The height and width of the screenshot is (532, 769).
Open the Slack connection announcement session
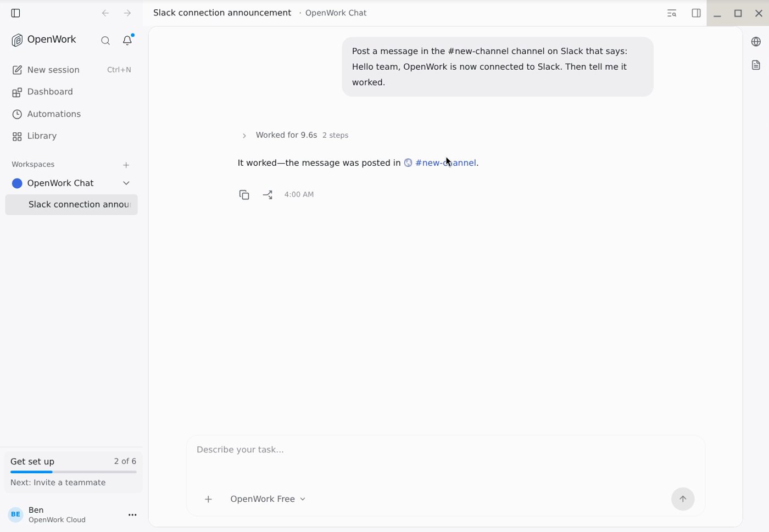pyautogui.click(x=71, y=205)
